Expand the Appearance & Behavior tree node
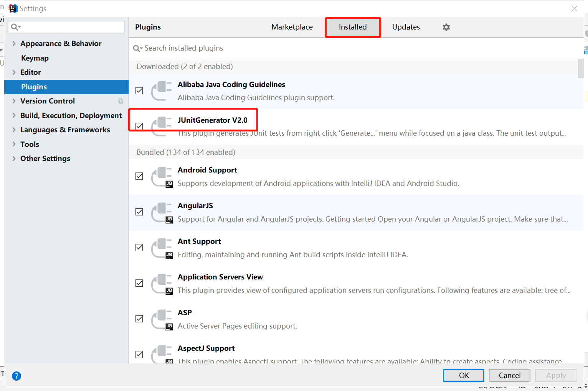 (x=14, y=44)
